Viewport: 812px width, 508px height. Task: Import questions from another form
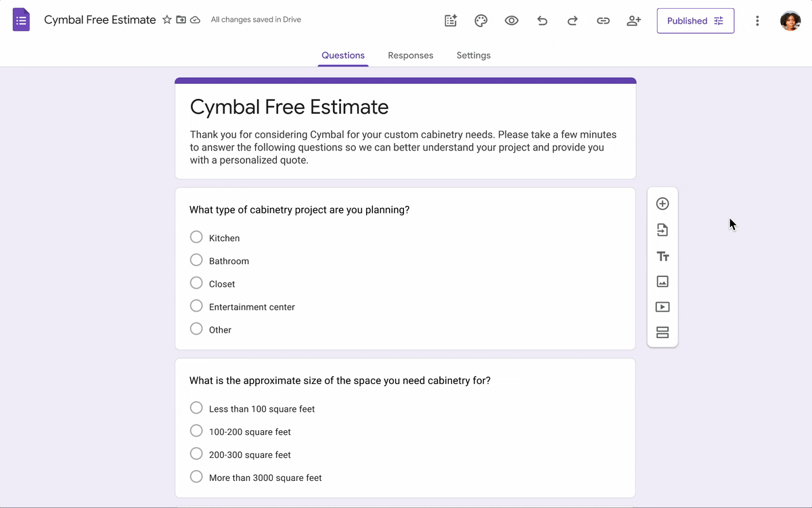click(662, 230)
